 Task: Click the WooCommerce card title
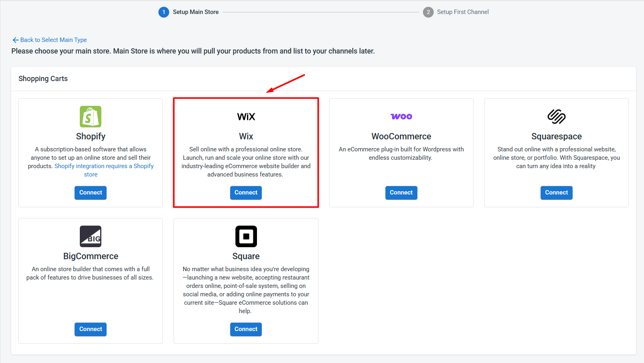tap(401, 136)
